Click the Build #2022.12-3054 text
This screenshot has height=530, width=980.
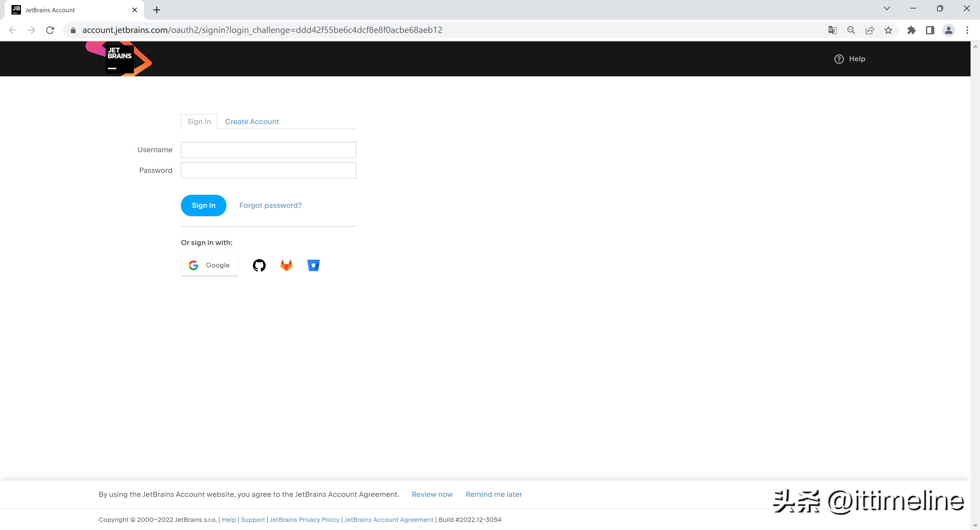point(470,520)
